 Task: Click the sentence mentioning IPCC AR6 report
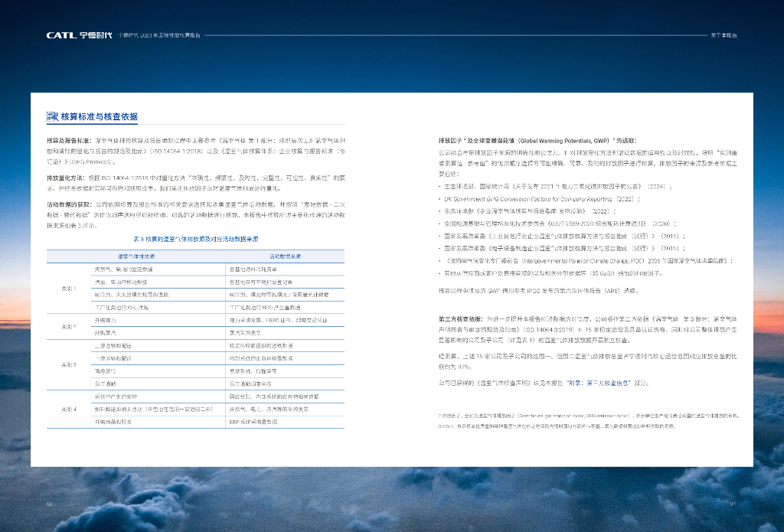[x=538, y=291]
